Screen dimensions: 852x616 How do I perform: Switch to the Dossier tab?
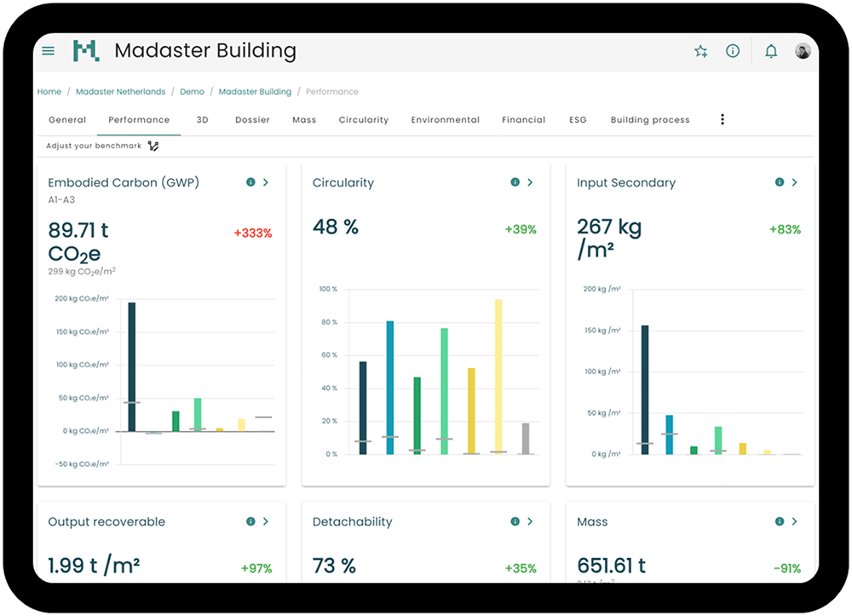[x=252, y=120]
